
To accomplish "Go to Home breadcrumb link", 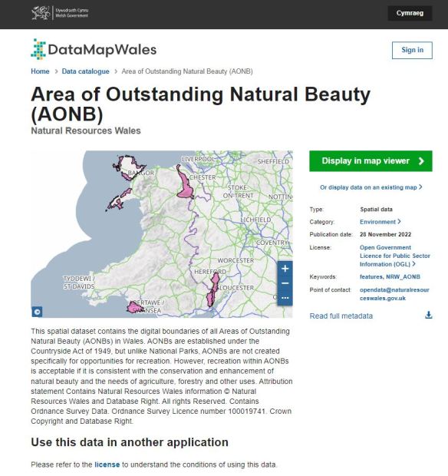I will (x=40, y=71).
